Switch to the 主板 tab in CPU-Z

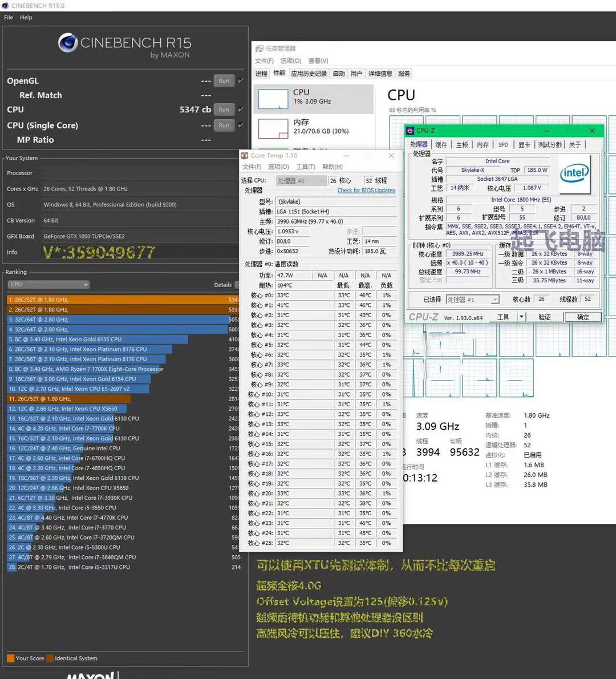pos(462,144)
